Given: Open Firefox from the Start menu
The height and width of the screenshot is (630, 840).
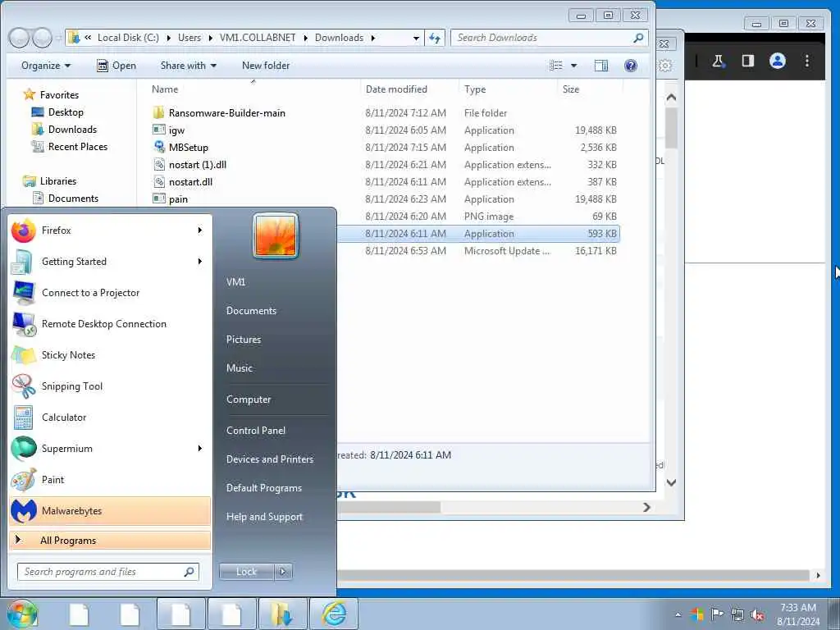Looking at the screenshot, I should point(110,231).
